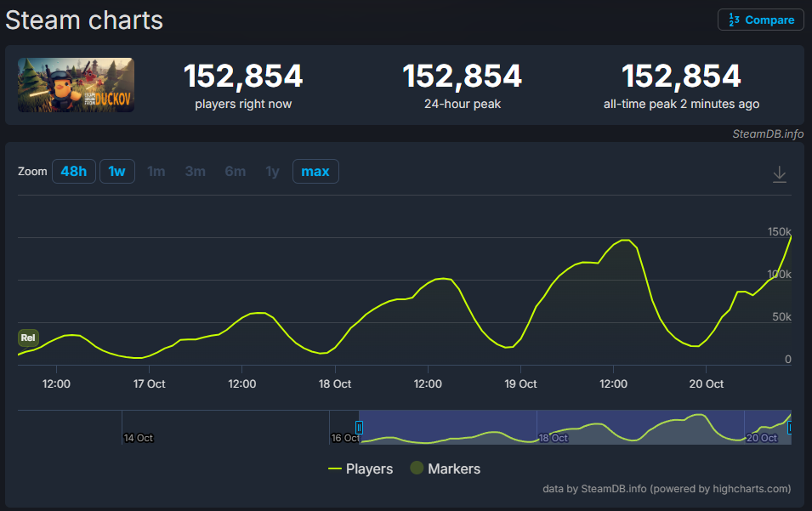This screenshot has height=511, width=812.
Task: Click the right navigator range handle
Action: click(x=790, y=428)
